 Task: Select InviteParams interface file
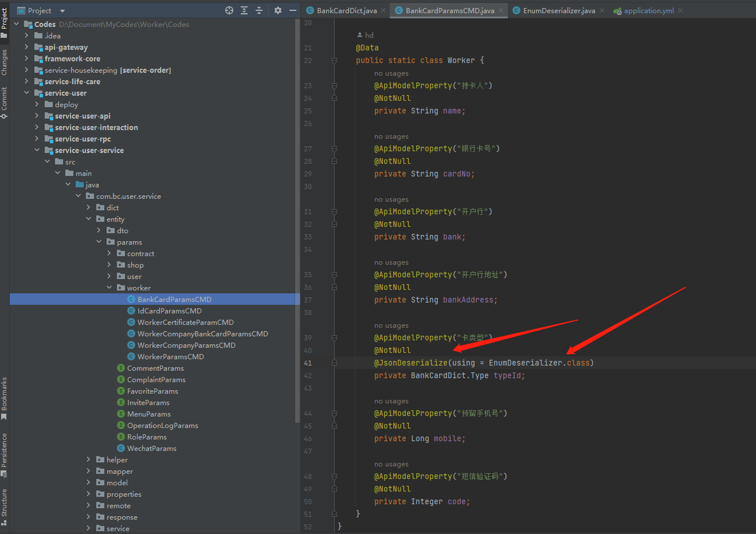(x=148, y=402)
